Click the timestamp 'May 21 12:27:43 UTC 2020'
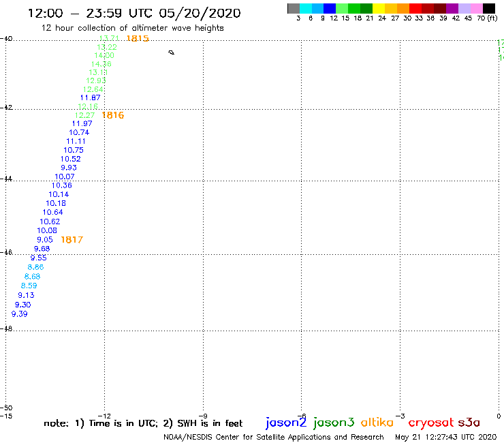This screenshot has width=504, height=443. pyautogui.click(x=446, y=437)
